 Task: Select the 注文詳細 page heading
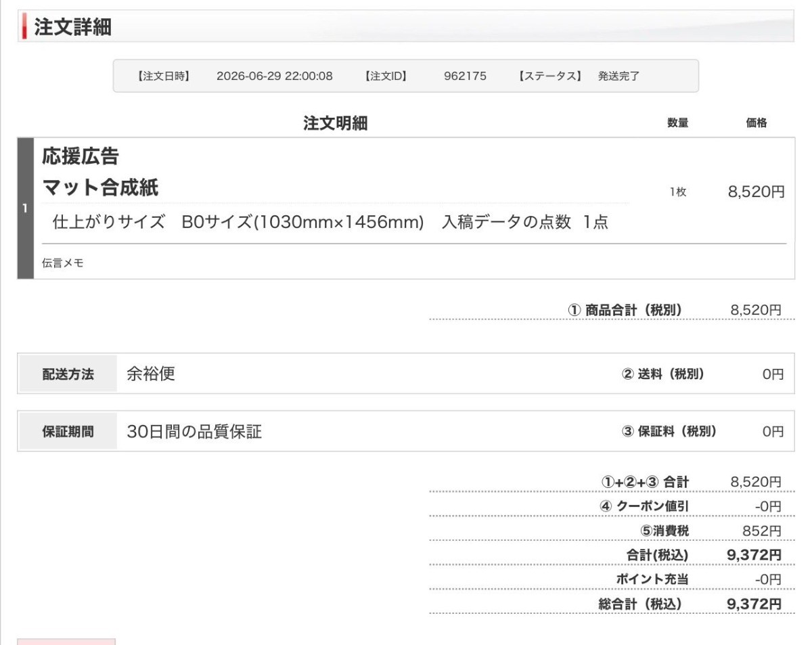coord(73,28)
